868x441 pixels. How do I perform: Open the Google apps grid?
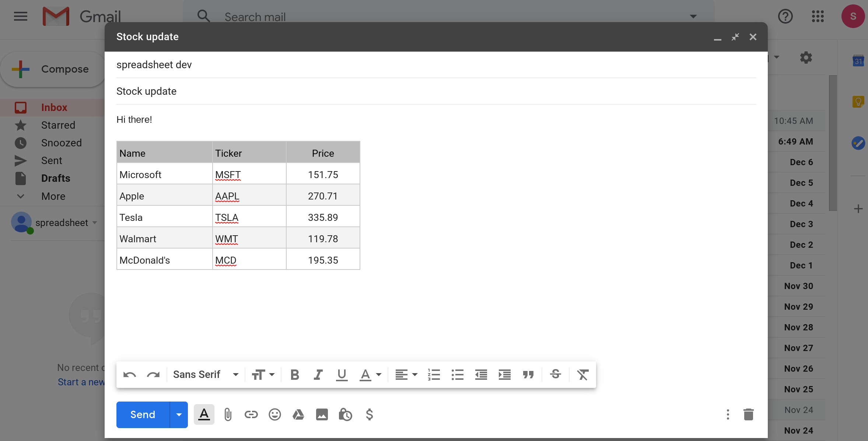tap(818, 17)
